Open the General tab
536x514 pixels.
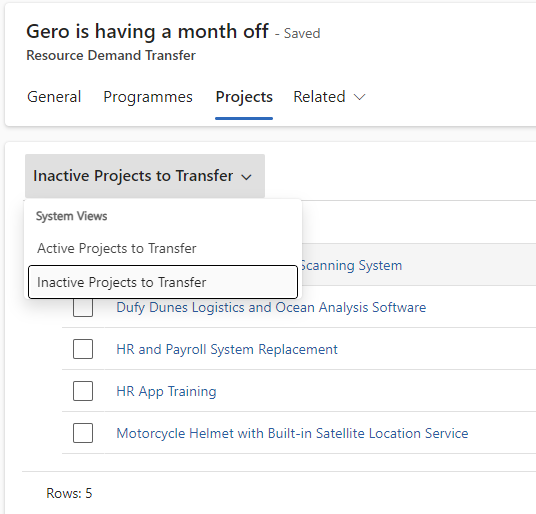[x=54, y=97]
